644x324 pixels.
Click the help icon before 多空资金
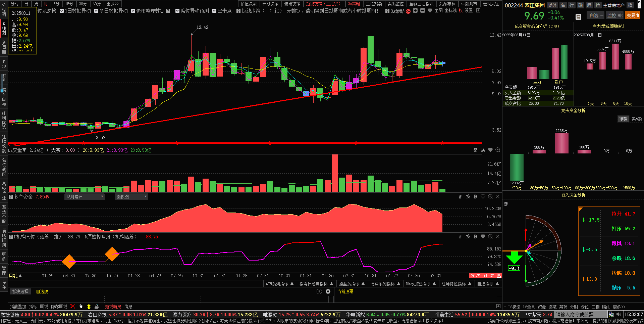tap(11, 197)
